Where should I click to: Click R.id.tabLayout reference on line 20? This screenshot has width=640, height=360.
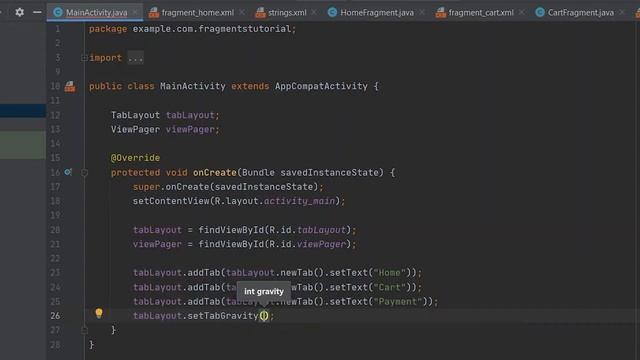307,230
